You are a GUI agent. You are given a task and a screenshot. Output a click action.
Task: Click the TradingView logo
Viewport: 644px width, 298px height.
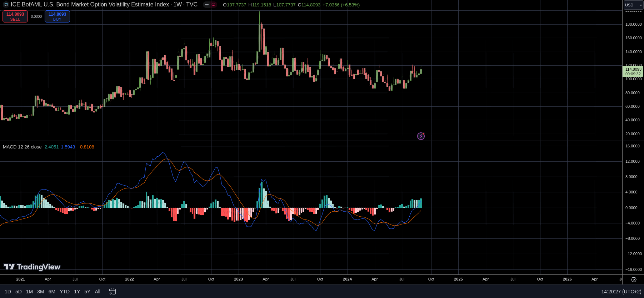(32, 267)
